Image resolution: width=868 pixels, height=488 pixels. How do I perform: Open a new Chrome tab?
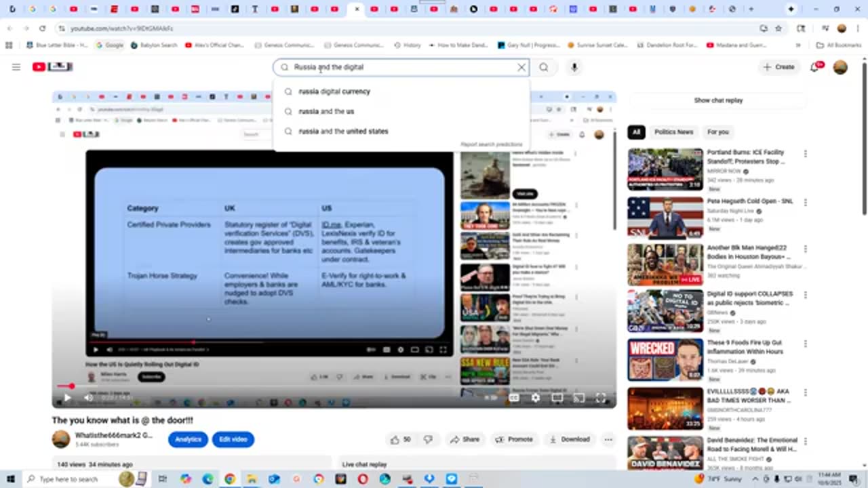751,9
